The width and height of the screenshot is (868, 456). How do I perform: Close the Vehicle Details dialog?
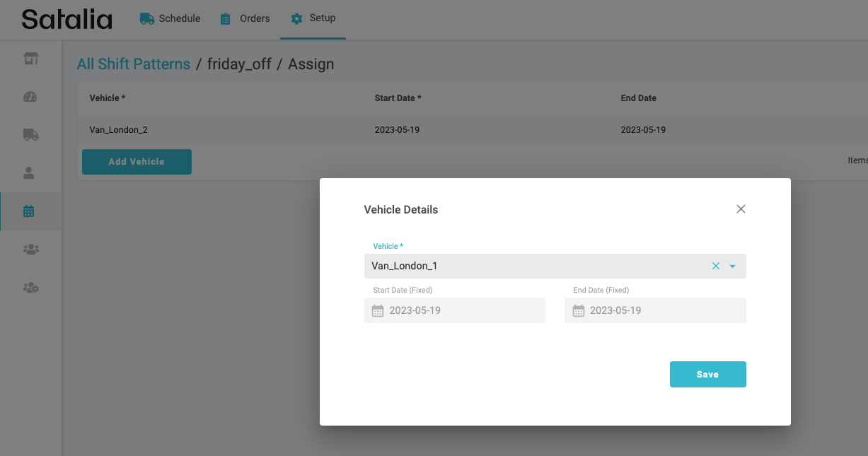pos(741,209)
